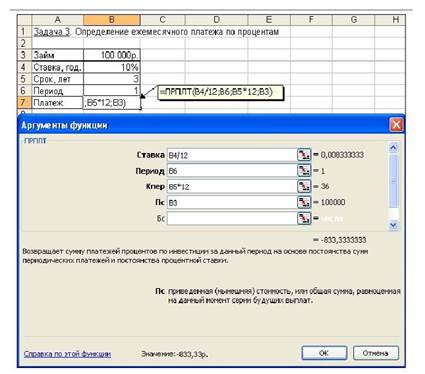Click inside the Период input field

pyautogui.click(x=232, y=171)
